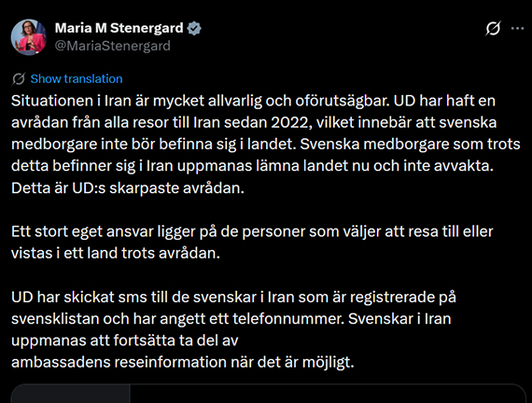Open the display name Maria M Stenergard

[119, 28]
